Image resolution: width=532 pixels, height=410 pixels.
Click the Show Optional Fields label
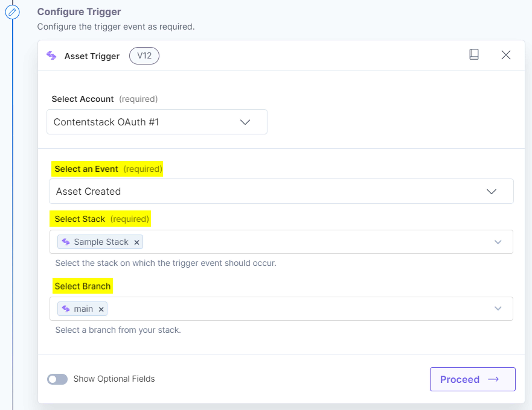(114, 379)
